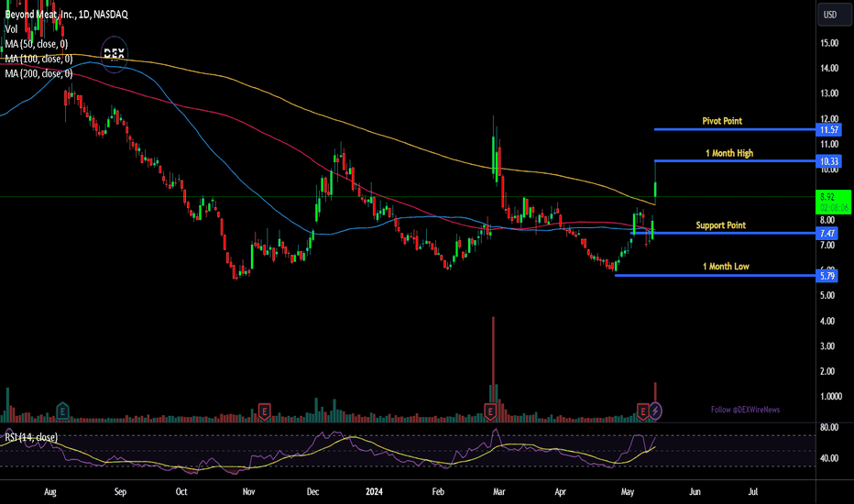Click the 15.00 price axis value
Screen dimensions: 854x504
829,43
